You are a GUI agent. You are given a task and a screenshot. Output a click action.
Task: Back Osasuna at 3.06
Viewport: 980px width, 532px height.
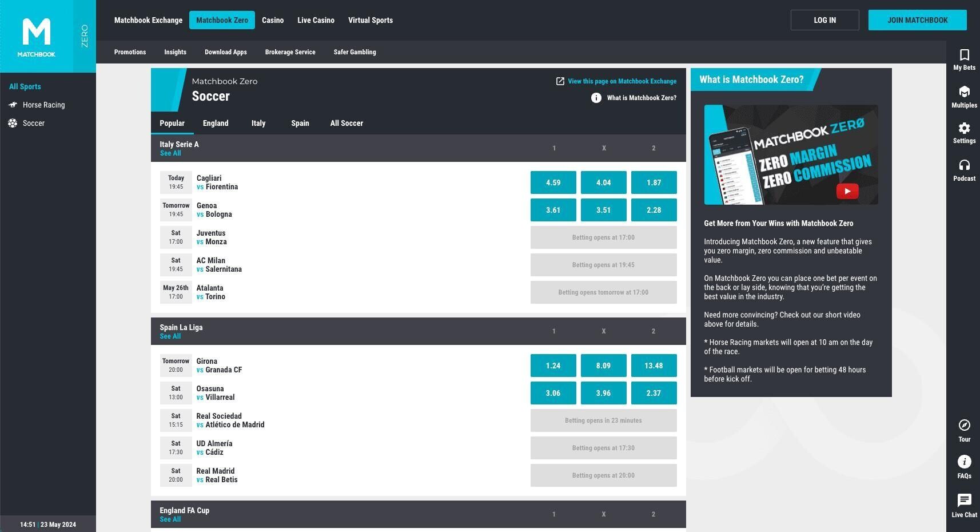coord(553,393)
